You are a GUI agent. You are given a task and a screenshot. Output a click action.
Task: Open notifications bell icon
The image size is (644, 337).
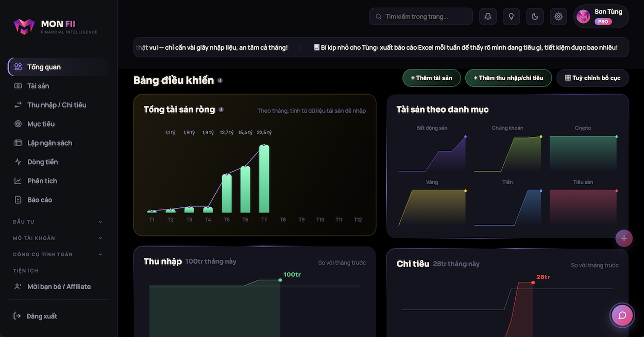pyautogui.click(x=488, y=16)
